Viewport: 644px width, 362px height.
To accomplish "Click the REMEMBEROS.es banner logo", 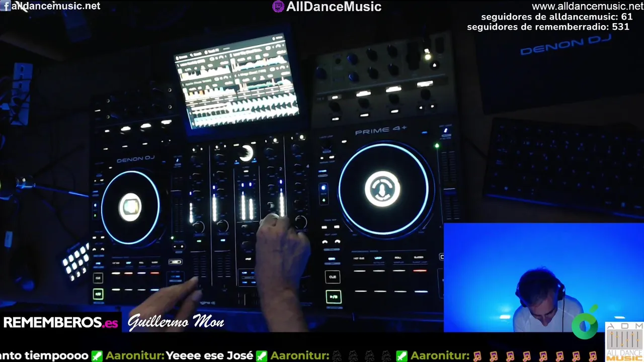I will pyautogui.click(x=61, y=323).
